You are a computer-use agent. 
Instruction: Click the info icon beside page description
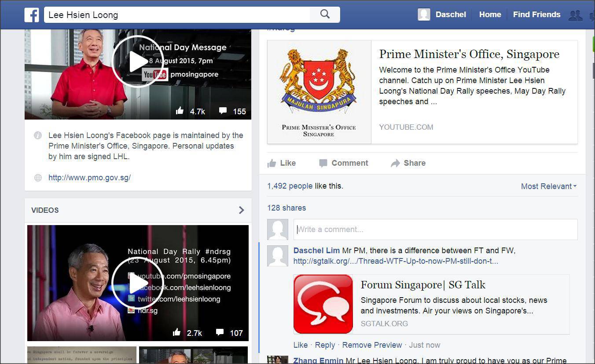(38, 135)
